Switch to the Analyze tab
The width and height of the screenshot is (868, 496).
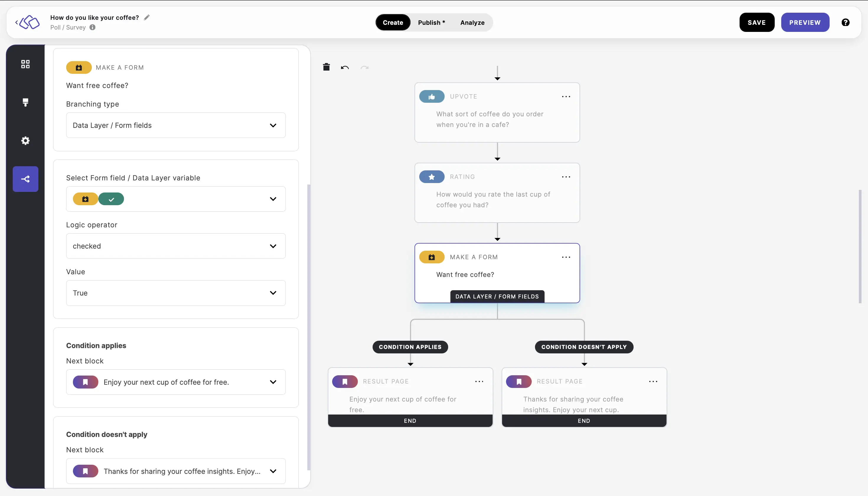[x=472, y=22]
